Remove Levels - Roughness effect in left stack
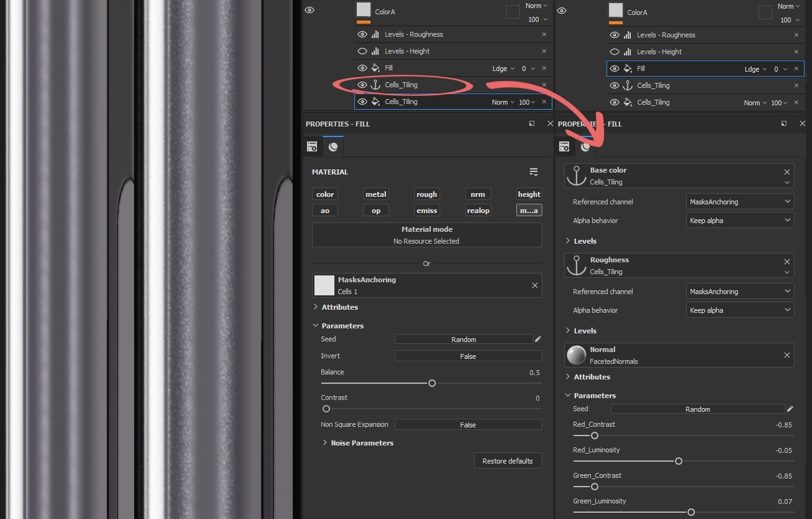The height and width of the screenshot is (519, 812). (544, 35)
